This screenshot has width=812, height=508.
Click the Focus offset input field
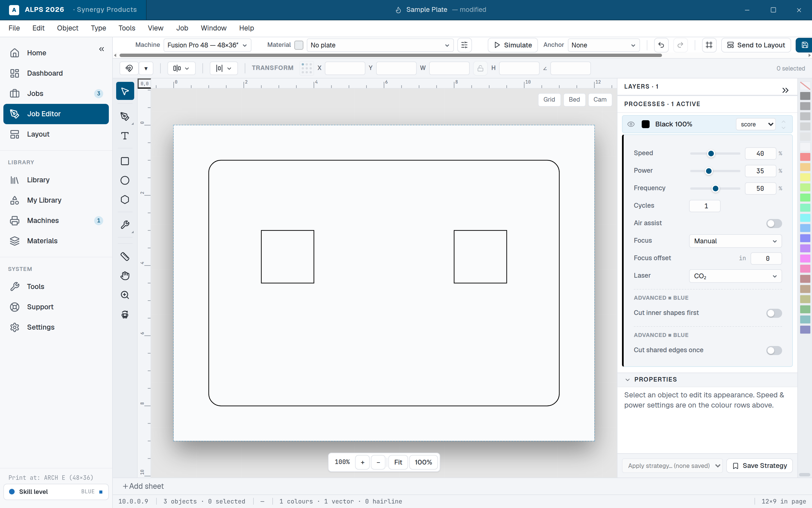point(766,258)
